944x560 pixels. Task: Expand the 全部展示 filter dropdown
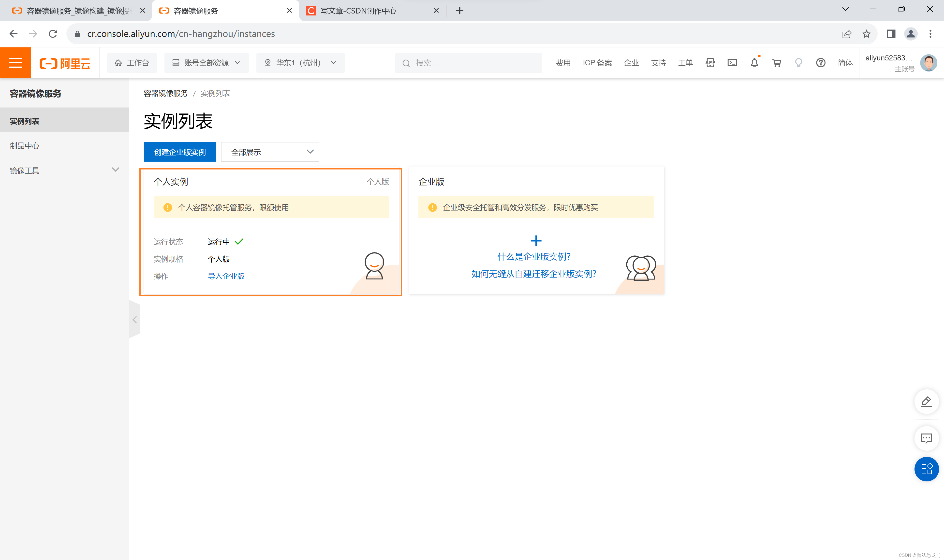pos(270,152)
